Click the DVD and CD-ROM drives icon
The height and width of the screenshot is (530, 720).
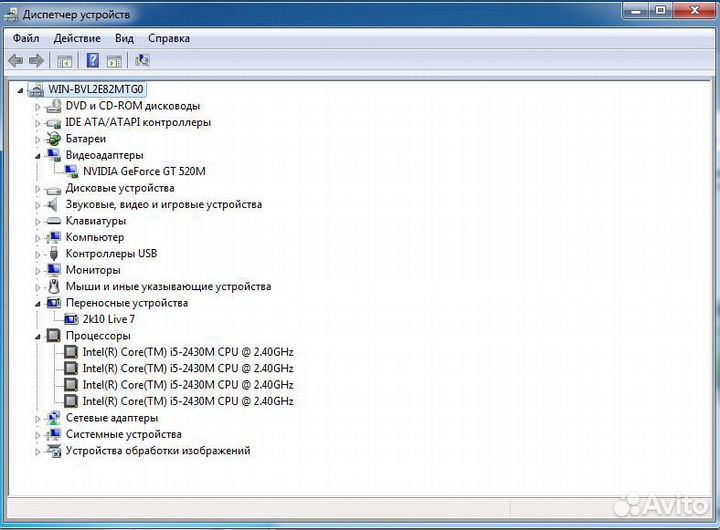point(54,106)
